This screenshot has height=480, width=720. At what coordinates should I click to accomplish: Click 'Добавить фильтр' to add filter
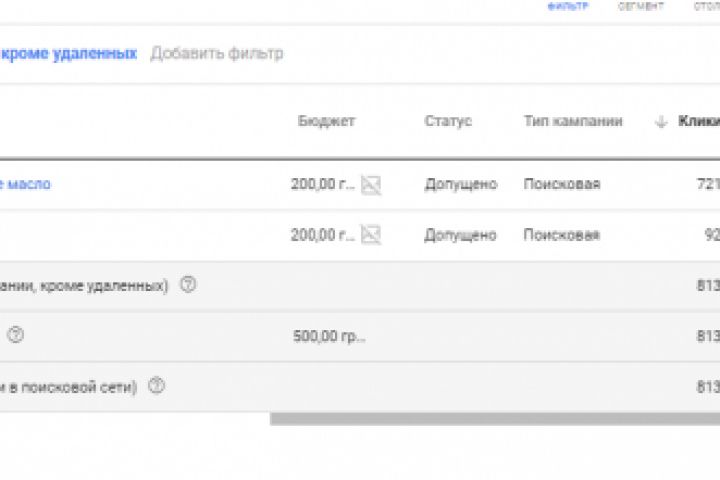(217, 53)
